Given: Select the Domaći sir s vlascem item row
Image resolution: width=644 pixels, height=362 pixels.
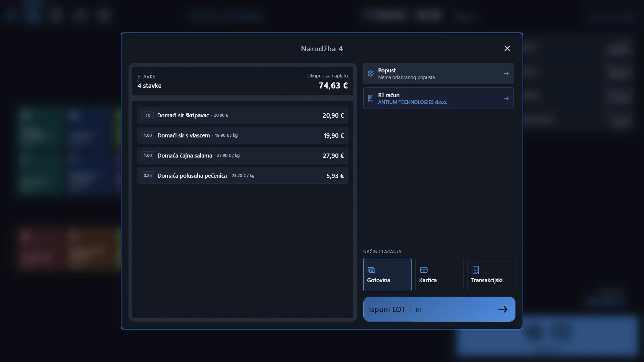Looking at the screenshot, I should click(x=243, y=135).
